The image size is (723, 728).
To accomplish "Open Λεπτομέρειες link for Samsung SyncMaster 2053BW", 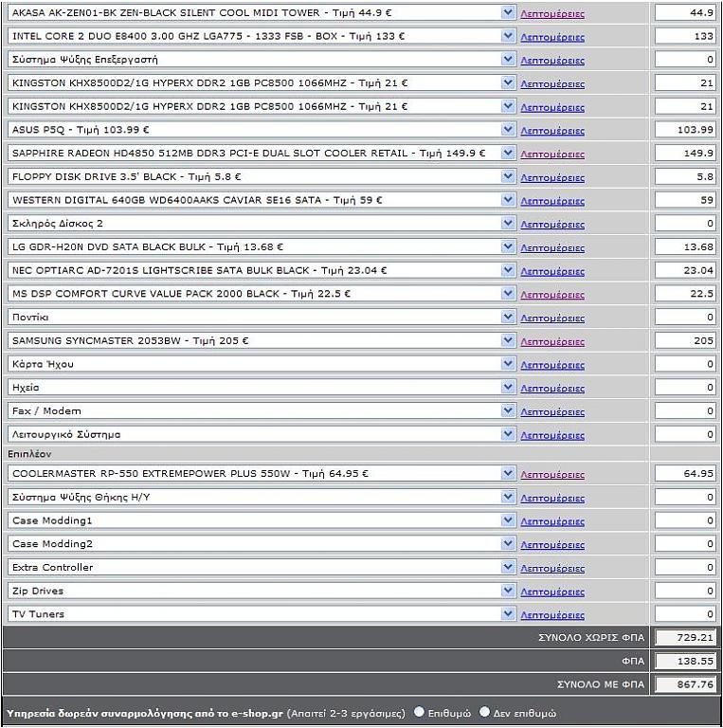I will pyautogui.click(x=552, y=341).
